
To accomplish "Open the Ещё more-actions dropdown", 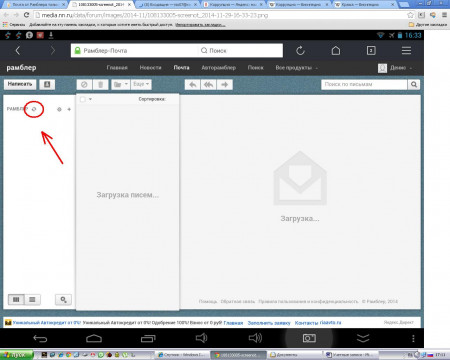I will [141, 85].
